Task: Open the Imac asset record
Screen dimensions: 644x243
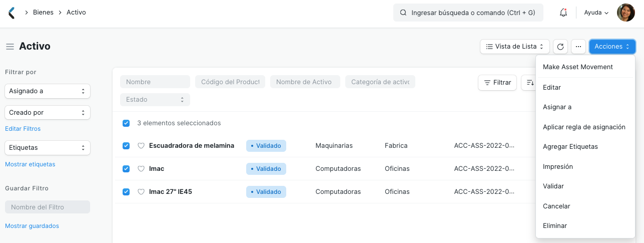Action: click(157, 169)
